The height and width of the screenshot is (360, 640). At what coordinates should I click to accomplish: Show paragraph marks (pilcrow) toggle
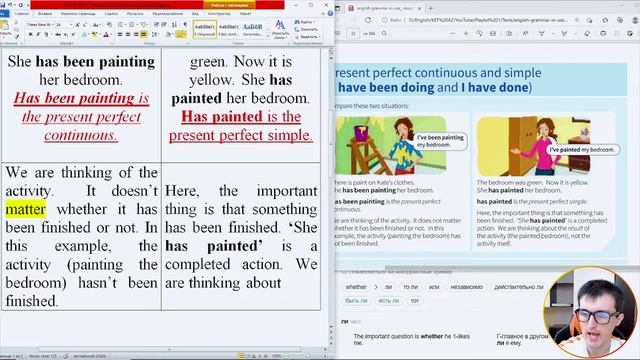185,24
